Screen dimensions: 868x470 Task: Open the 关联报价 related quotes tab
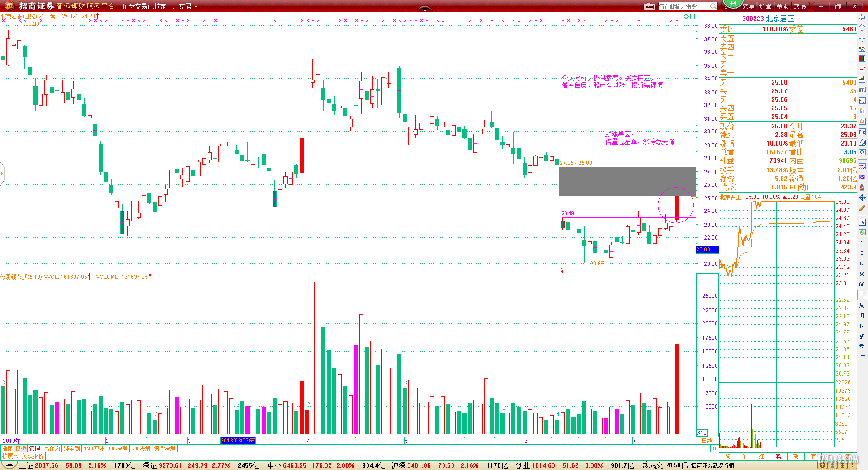tap(33, 456)
